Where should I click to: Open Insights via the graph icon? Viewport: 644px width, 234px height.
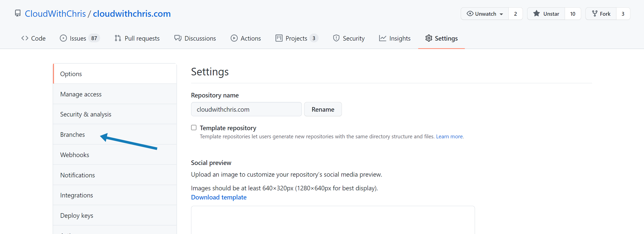382,38
